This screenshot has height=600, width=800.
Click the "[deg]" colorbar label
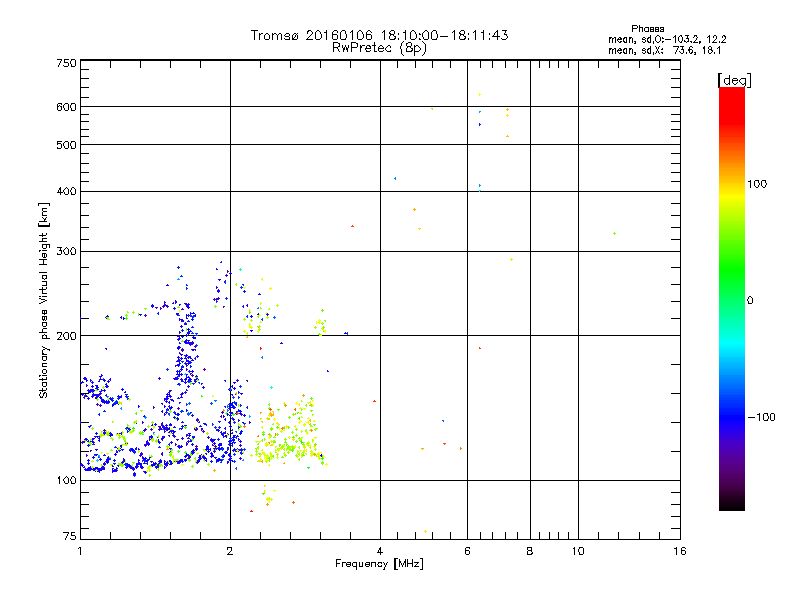(734, 80)
